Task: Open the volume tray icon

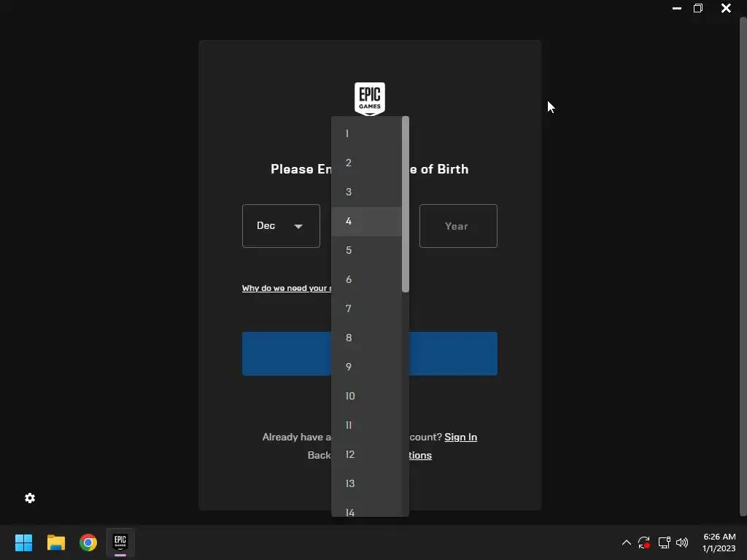Action: (x=682, y=542)
